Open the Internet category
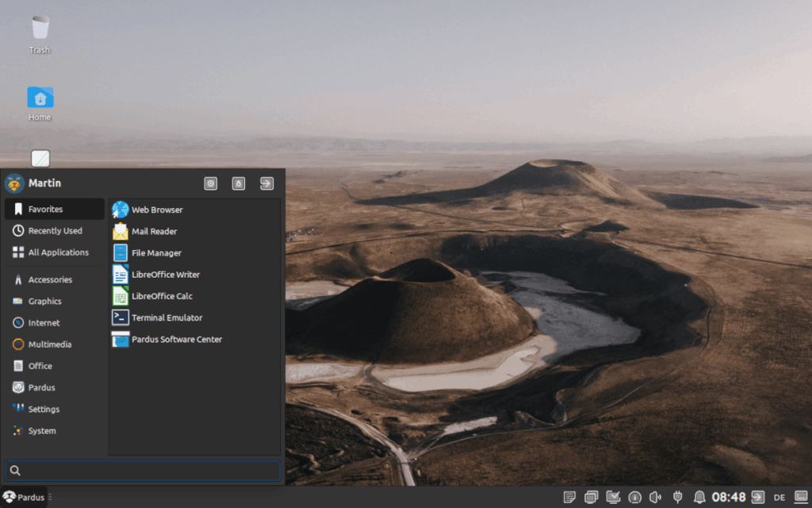 click(55, 323)
